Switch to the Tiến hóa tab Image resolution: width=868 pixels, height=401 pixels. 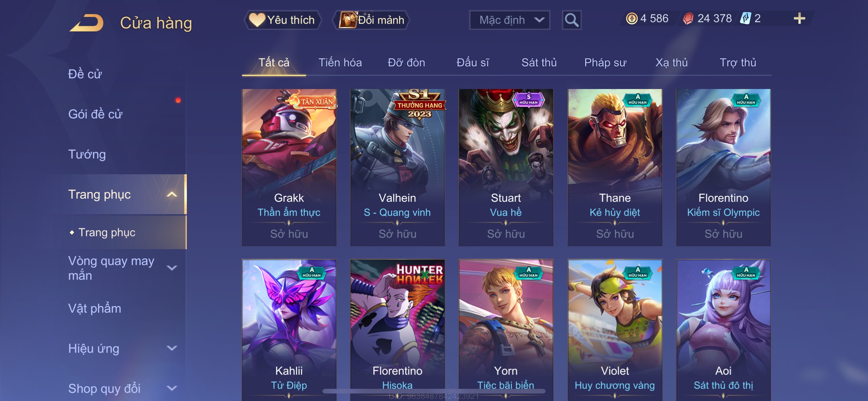pyautogui.click(x=340, y=63)
